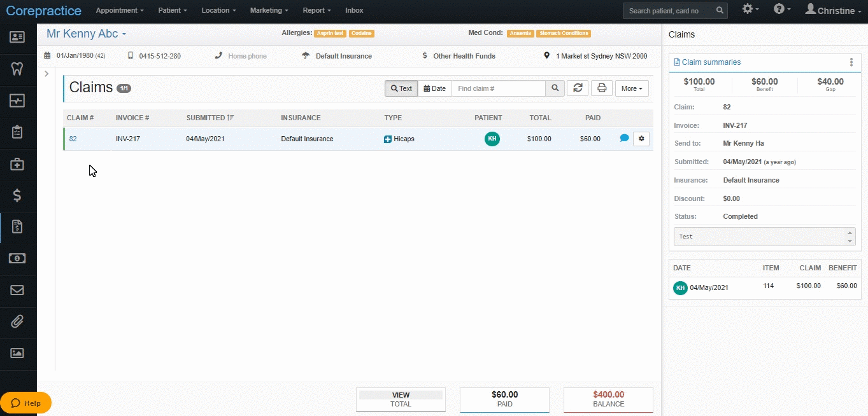Open the tooth chart sidebar icon
Image resolution: width=868 pixels, height=416 pixels.
[17, 69]
